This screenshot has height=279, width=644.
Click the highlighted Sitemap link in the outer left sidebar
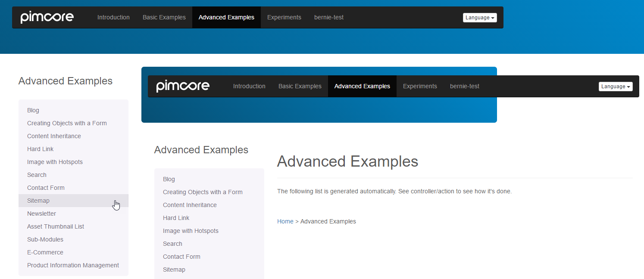pos(38,201)
